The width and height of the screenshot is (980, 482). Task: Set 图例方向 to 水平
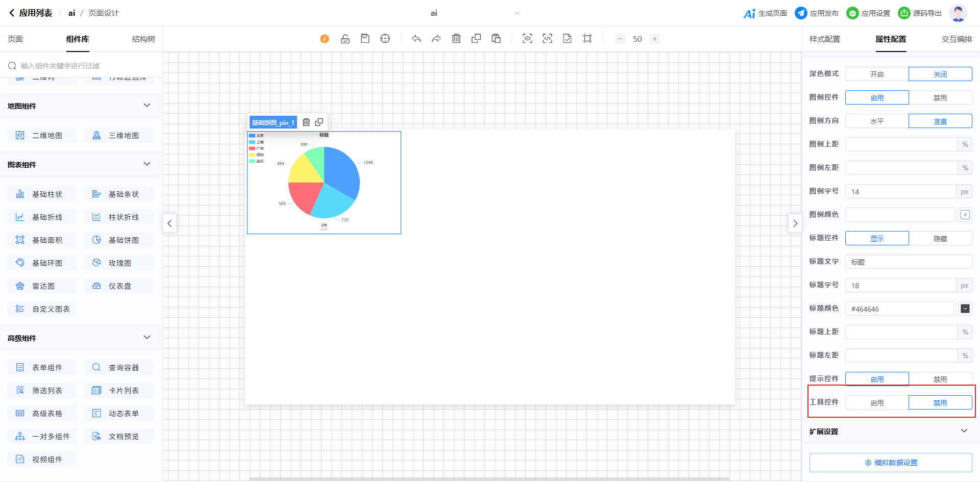tap(877, 121)
